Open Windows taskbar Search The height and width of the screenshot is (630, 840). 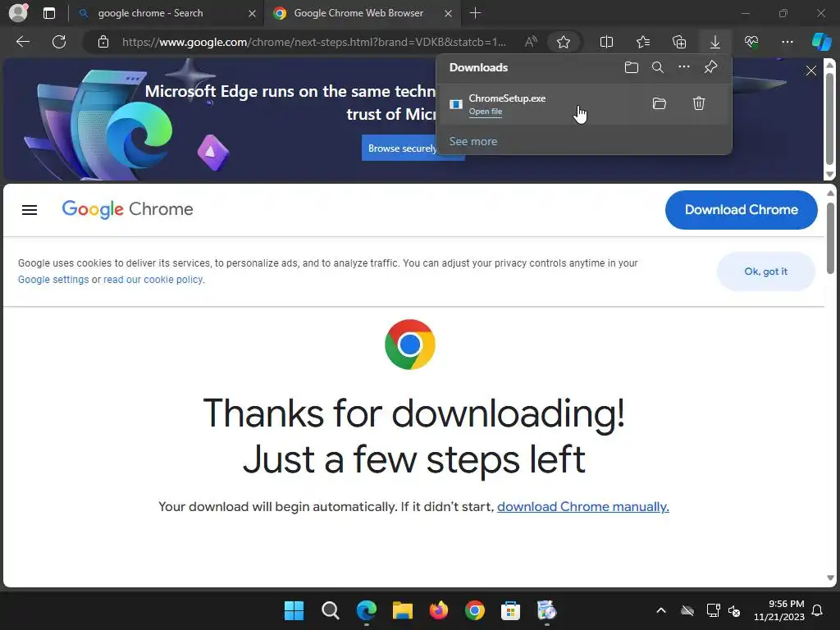click(x=331, y=610)
